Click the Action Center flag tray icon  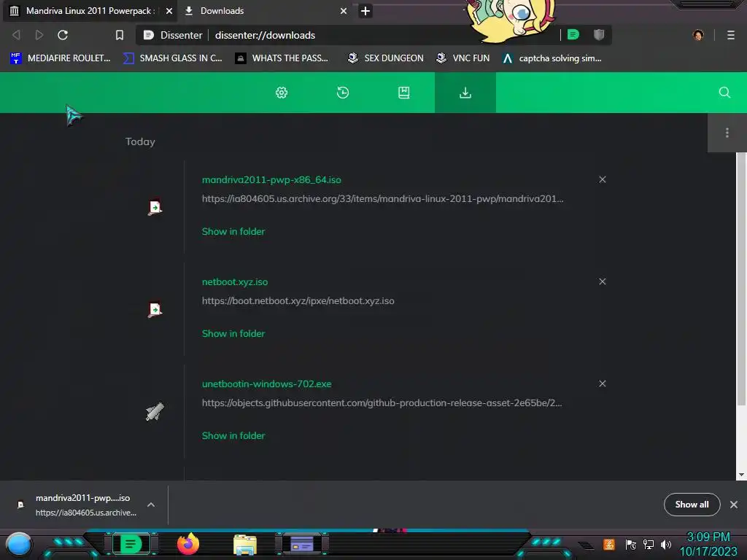(630, 544)
